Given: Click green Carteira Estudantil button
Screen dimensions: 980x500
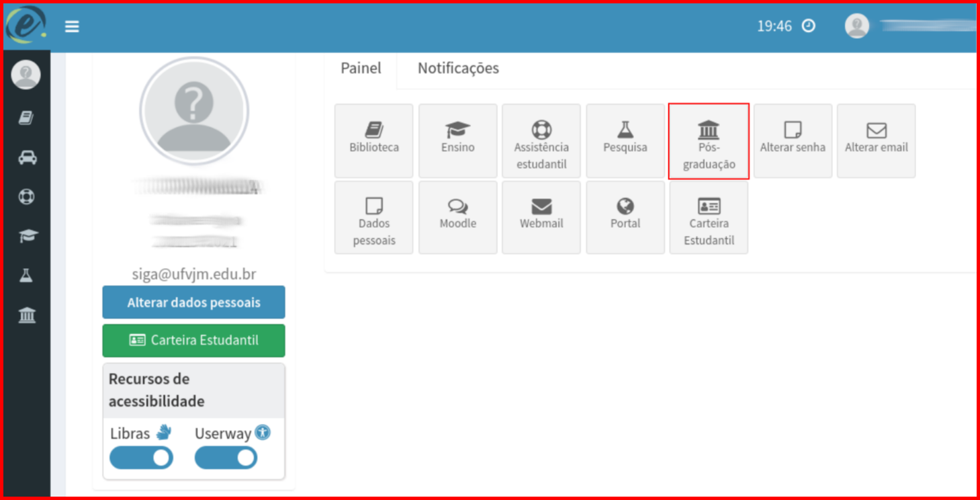Looking at the screenshot, I should click(x=193, y=340).
